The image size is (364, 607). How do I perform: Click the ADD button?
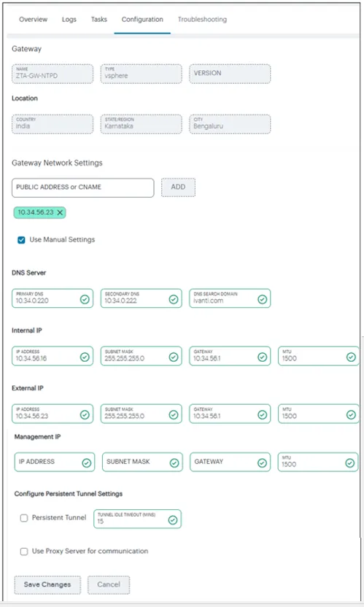[178, 187]
